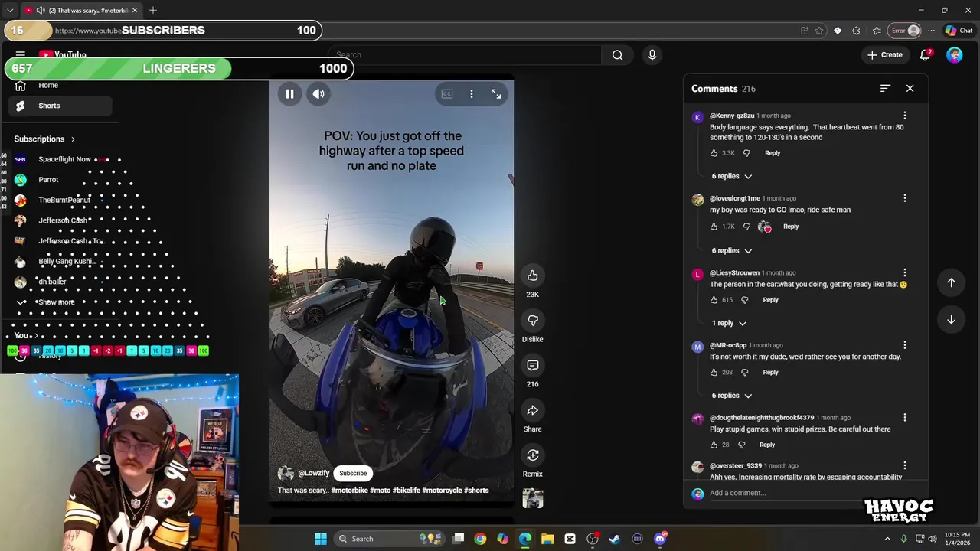The height and width of the screenshot is (551, 980).
Task: Open YouTube notifications bell
Action: [926, 55]
